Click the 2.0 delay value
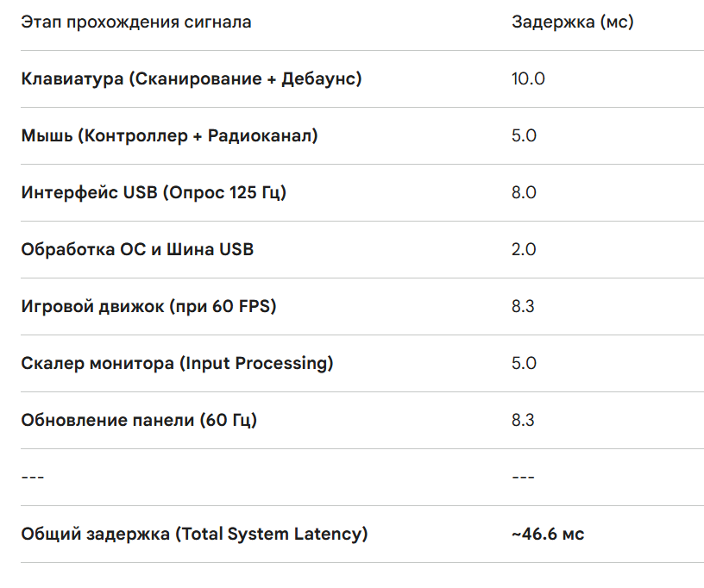This screenshot has width=704, height=588. pos(524,249)
